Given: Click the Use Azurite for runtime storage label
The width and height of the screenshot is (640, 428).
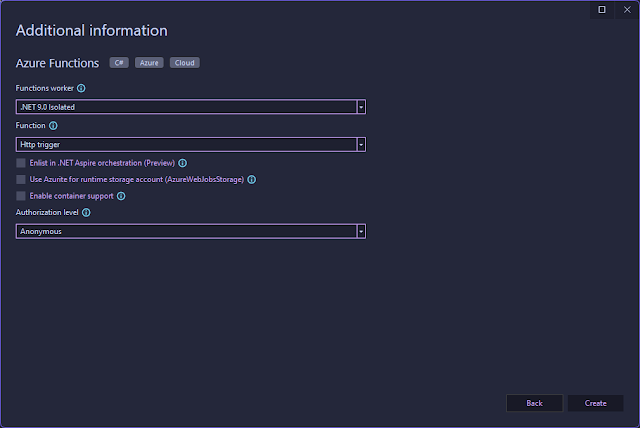Looking at the screenshot, I should click(x=137, y=180).
